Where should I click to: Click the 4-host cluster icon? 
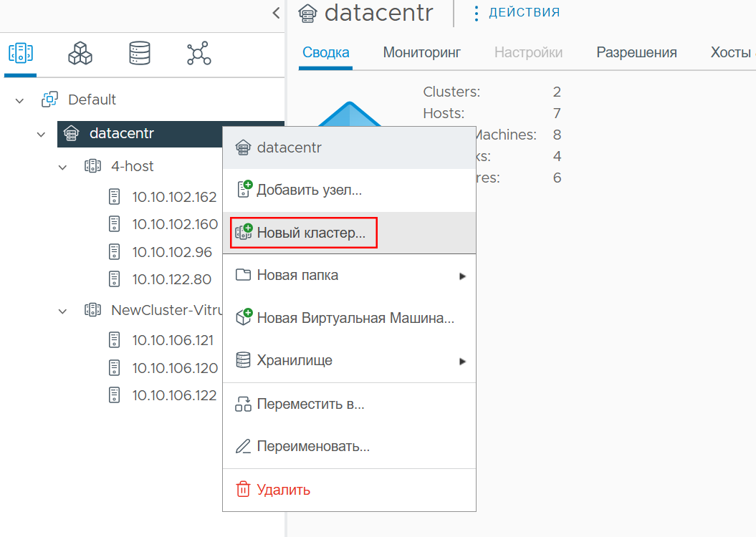92,166
